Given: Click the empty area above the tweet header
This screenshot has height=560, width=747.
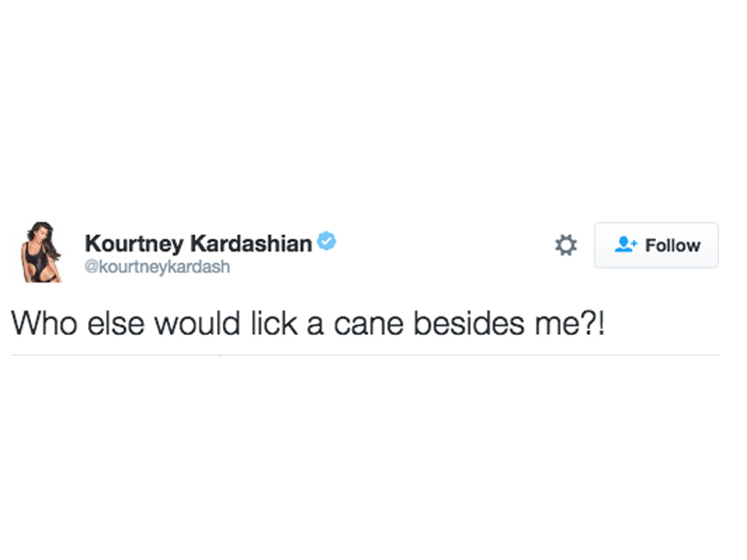Looking at the screenshot, I should click(373, 116).
